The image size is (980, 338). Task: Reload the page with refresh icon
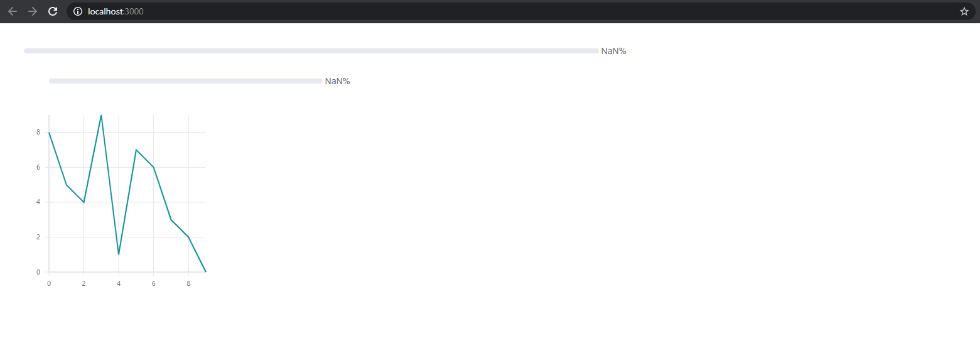[53, 11]
